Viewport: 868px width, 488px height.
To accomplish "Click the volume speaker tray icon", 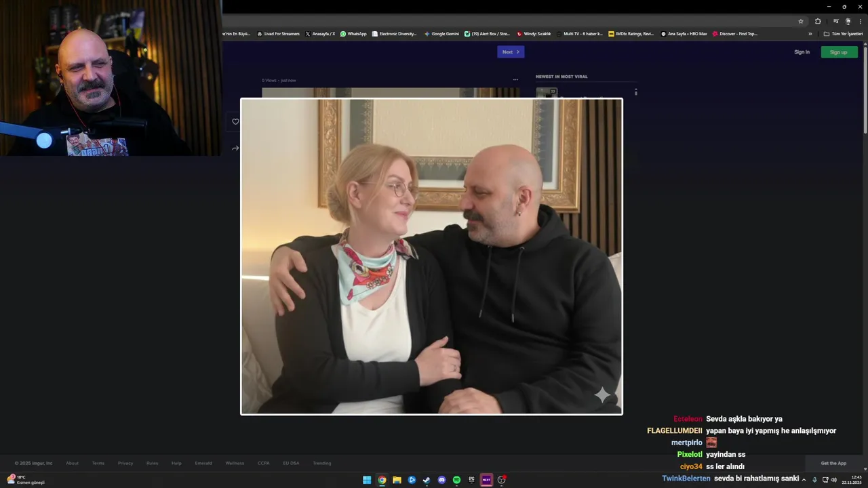I will [x=834, y=480].
